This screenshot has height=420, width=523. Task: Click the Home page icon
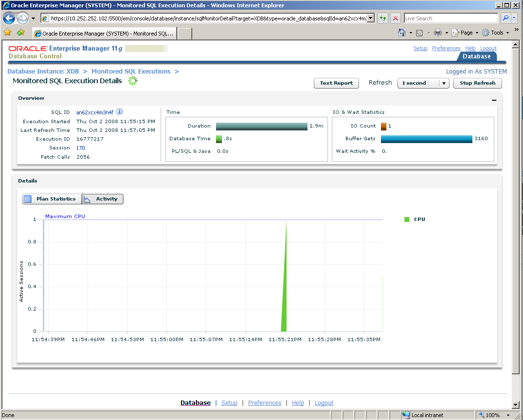point(402,32)
